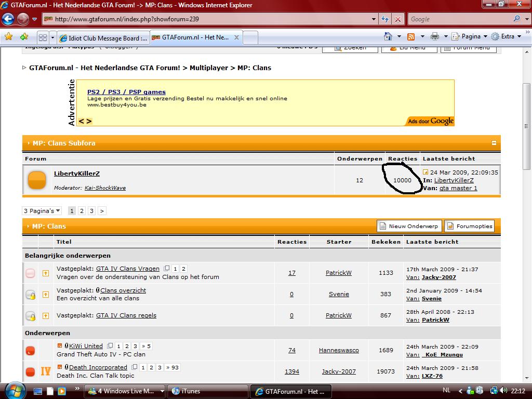Go forward with the browser Forward arrow
The image size is (532, 399).
(x=23, y=19)
